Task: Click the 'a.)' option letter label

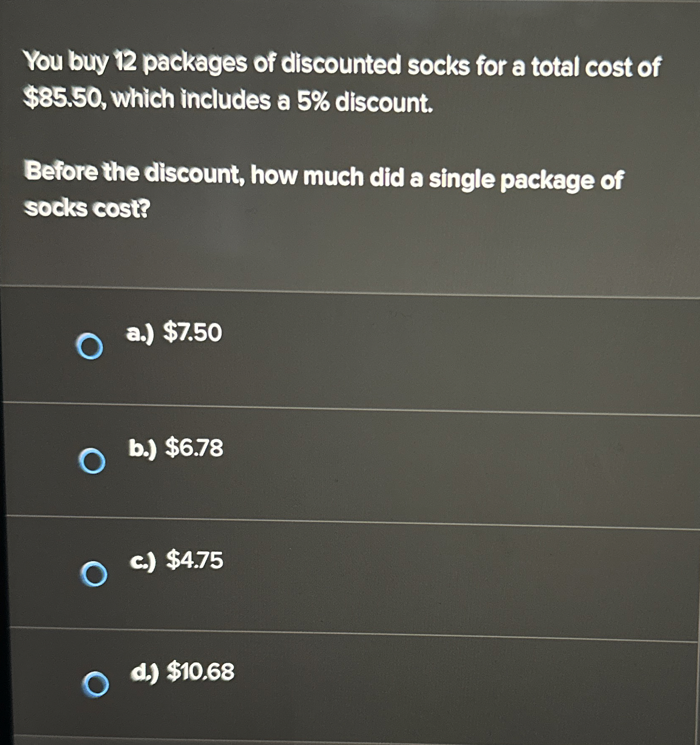Action: pyautogui.click(x=140, y=334)
